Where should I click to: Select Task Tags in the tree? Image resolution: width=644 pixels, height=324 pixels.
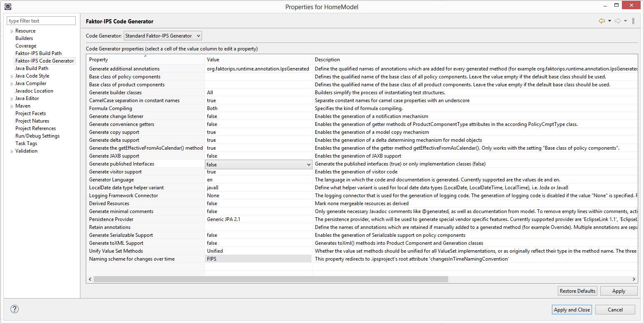(x=26, y=143)
